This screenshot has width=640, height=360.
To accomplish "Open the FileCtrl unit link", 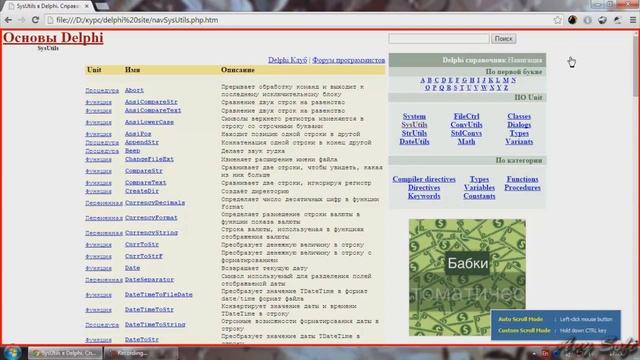I will 467,116.
